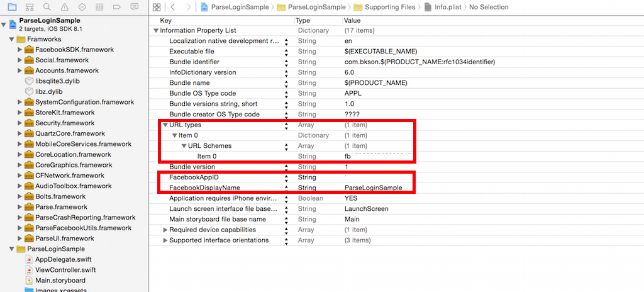644x292 pixels.
Task: Open the Issue navigator warning icon
Action: 65,7
